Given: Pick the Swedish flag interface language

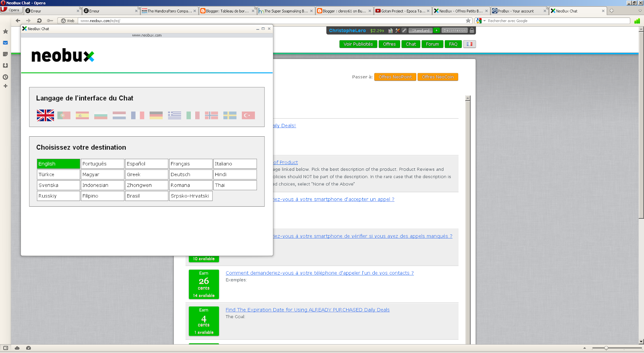Looking at the screenshot, I should coord(230,115).
